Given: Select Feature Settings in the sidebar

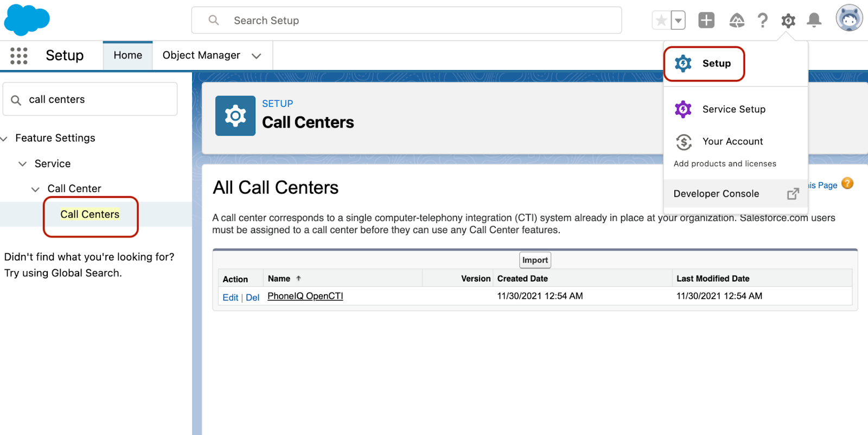Looking at the screenshot, I should (55, 138).
